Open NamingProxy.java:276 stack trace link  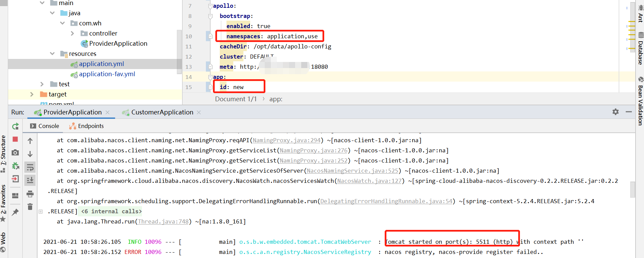[313, 150]
